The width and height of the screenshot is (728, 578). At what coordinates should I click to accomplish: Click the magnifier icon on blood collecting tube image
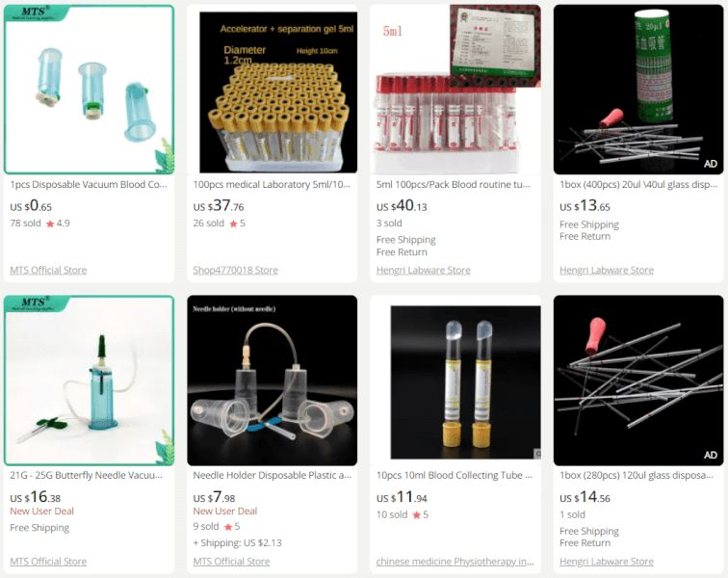(537, 454)
